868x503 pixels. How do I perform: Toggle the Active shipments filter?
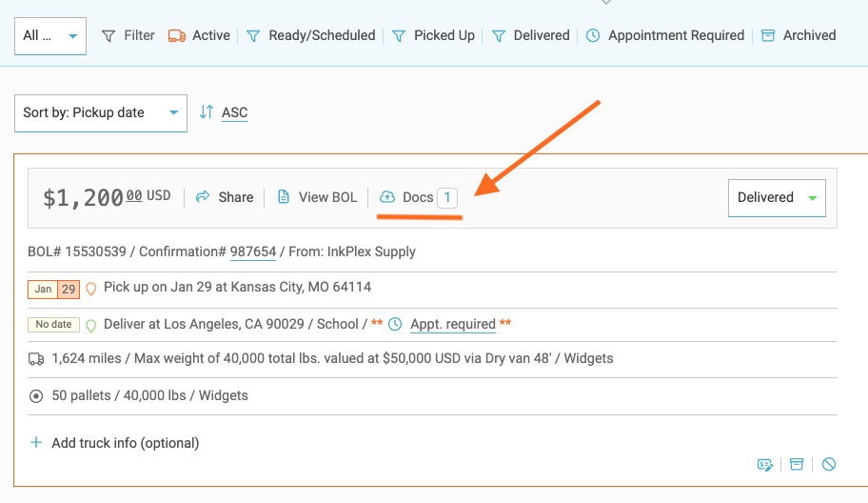pyautogui.click(x=199, y=35)
